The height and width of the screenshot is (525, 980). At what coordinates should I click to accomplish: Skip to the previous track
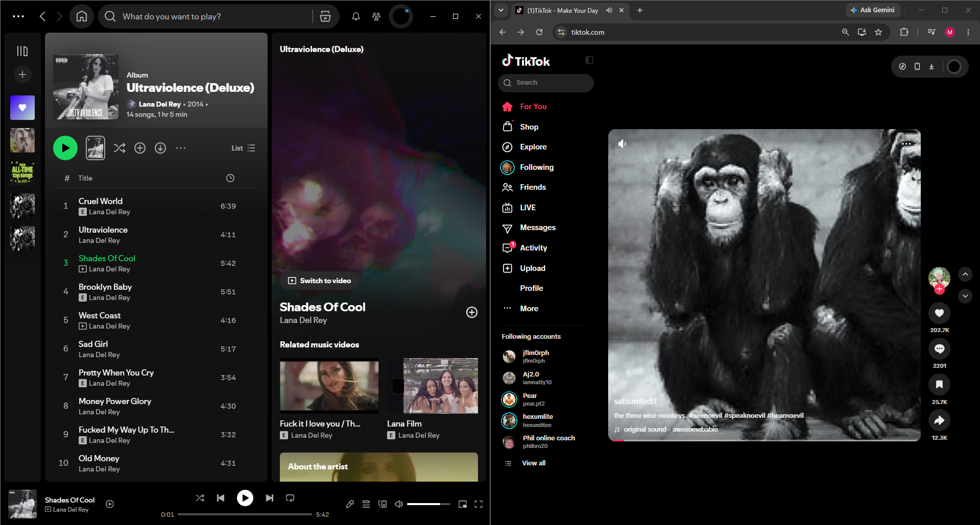(221, 498)
